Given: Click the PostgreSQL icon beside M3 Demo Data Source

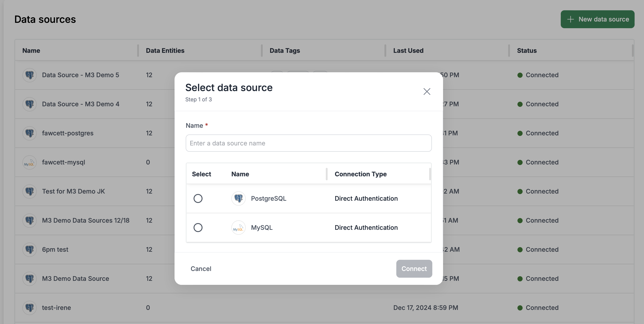Looking at the screenshot, I should pyautogui.click(x=29, y=279).
